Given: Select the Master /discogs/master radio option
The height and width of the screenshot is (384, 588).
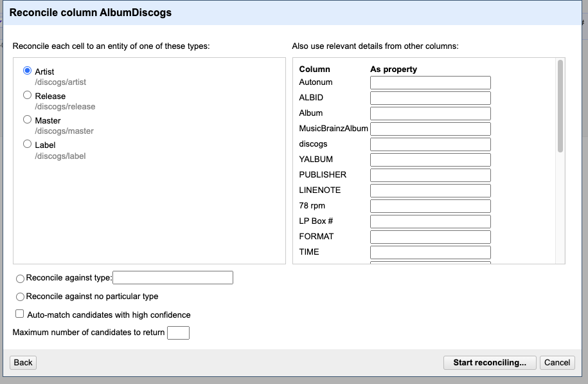Looking at the screenshot, I should (x=27, y=120).
